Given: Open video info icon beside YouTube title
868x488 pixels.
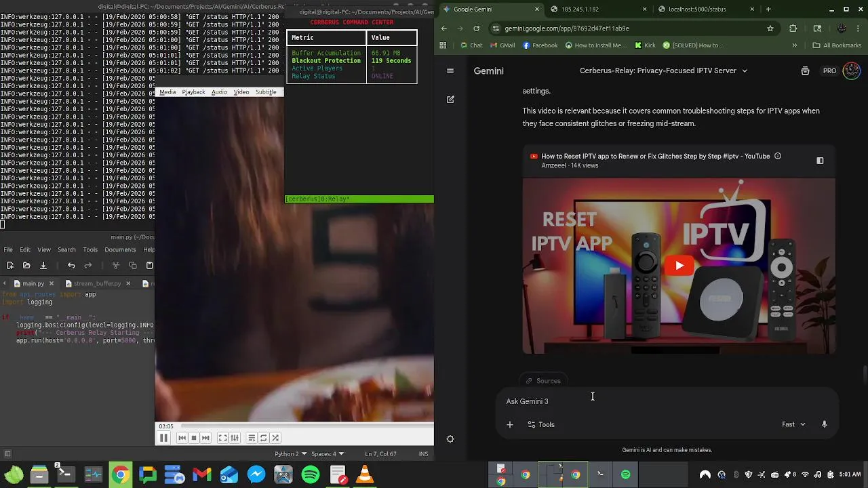Looking at the screenshot, I should coord(778,156).
